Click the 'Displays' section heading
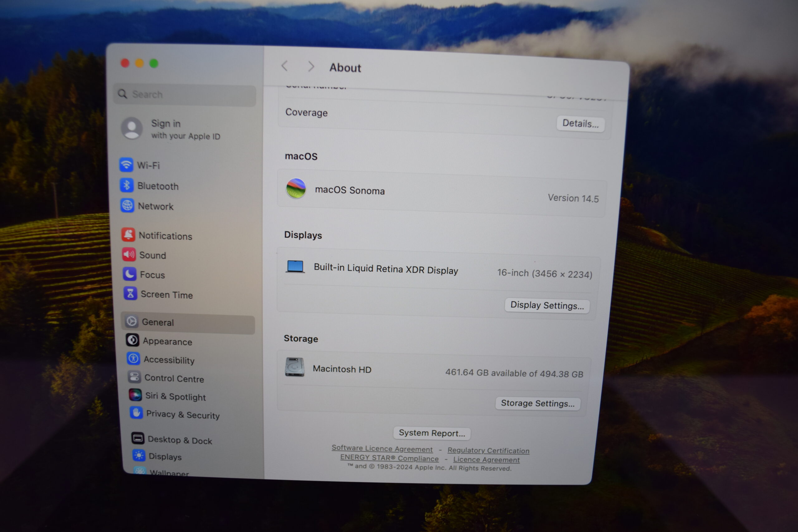Image resolution: width=798 pixels, height=532 pixels. coord(303,235)
